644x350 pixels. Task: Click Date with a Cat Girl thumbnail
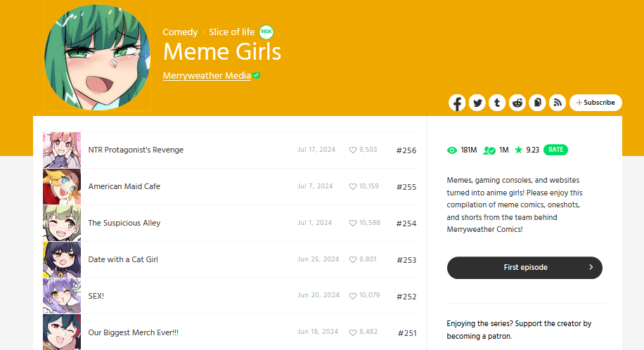coord(62,259)
